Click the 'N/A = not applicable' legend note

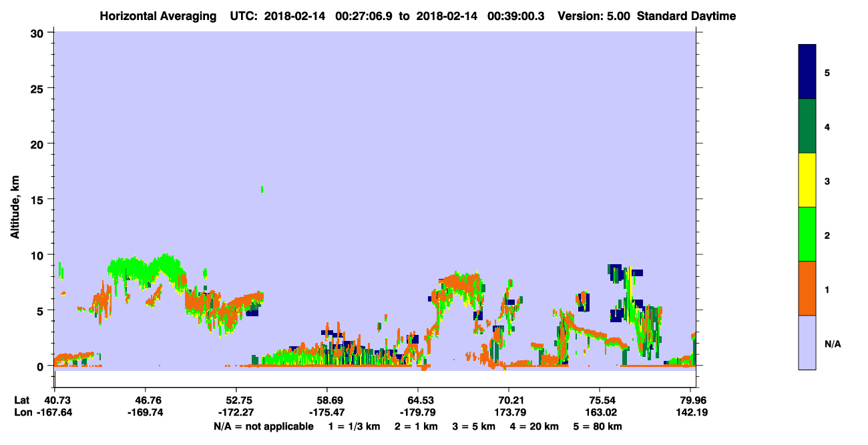click(x=263, y=426)
